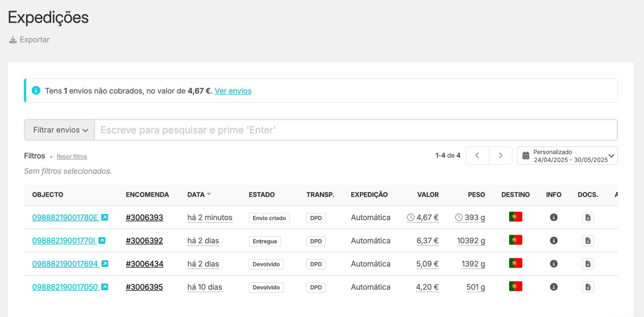Click Portugal flag in the #3006393 row
The height and width of the screenshot is (317, 644).
pos(515,217)
